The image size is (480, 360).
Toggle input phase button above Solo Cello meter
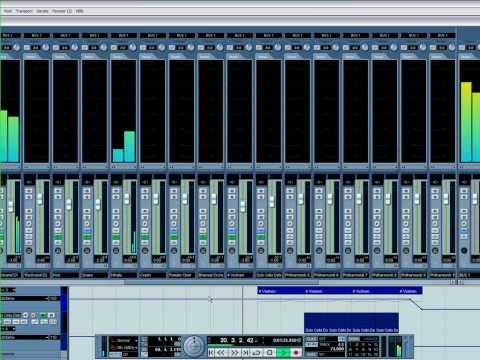click(259, 48)
